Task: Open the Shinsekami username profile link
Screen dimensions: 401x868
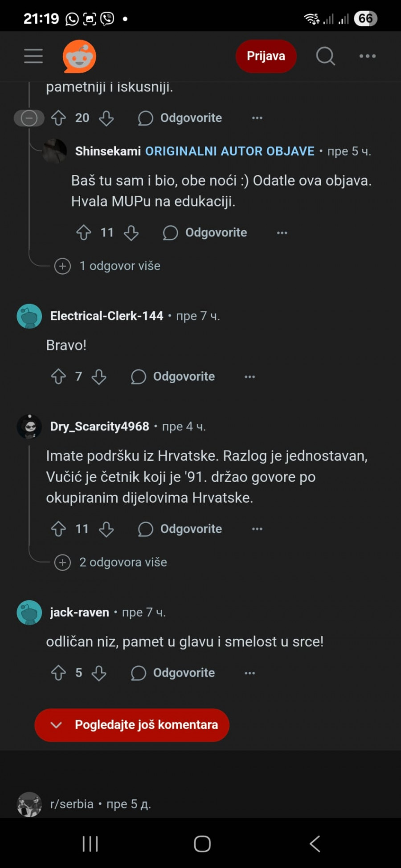Action: (x=108, y=151)
